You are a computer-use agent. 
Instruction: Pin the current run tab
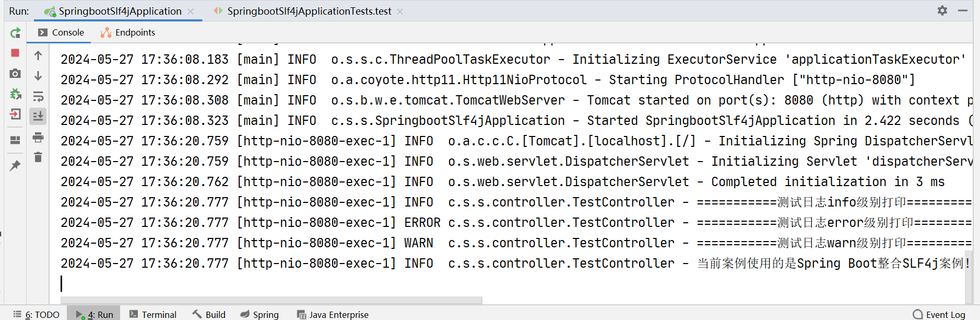click(15, 165)
